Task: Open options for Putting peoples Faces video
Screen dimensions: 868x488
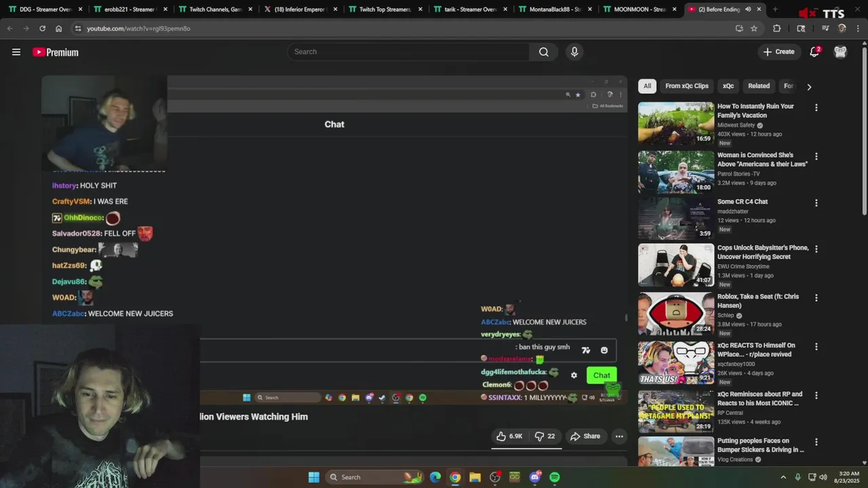Action: coord(816,442)
